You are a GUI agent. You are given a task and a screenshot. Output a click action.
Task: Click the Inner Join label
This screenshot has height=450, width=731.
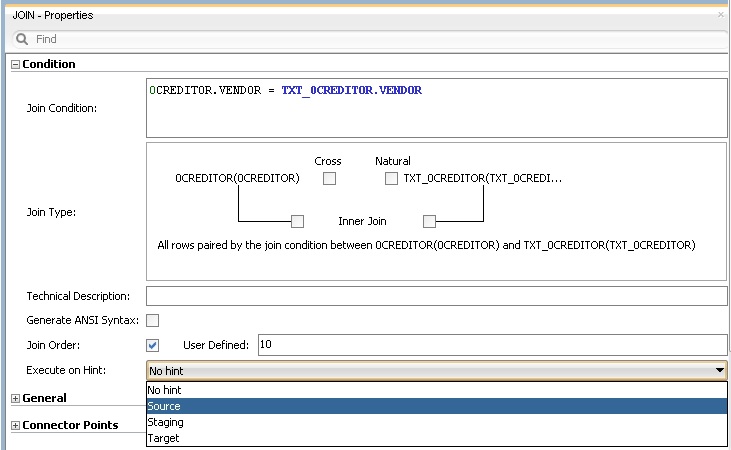[x=362, y=222]
